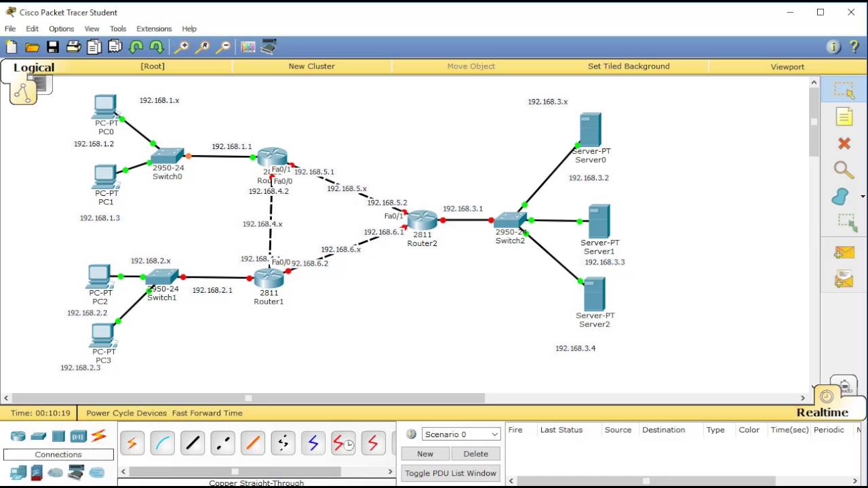Select the Router2 device in workspace
The image size is (868, 488).
tap(422, 220)
